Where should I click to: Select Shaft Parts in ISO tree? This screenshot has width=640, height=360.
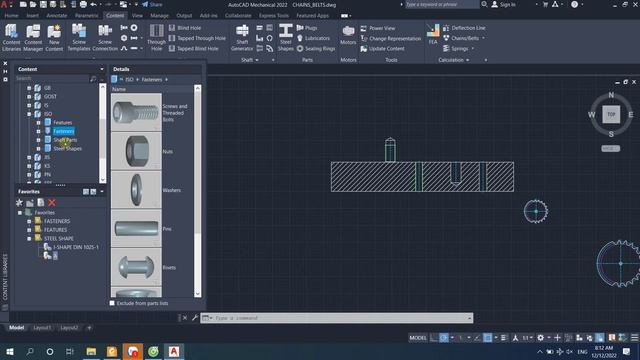coord(65,140)
